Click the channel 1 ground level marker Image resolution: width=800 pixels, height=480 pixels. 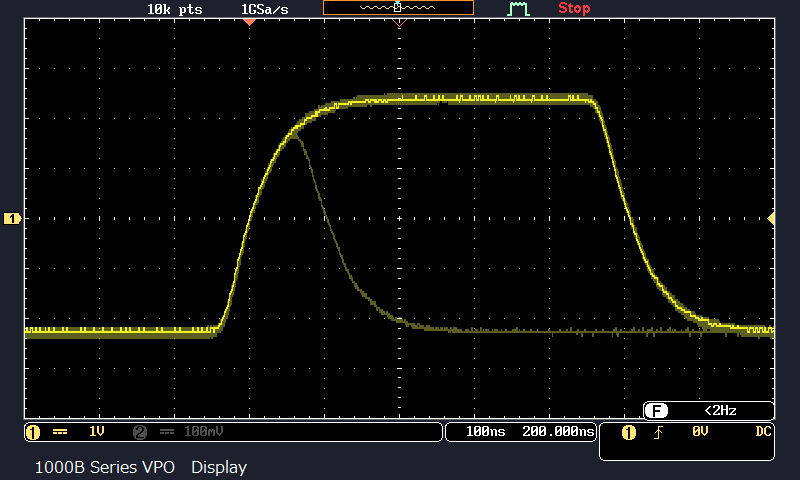pyautogui.click(x=12, y=219)
